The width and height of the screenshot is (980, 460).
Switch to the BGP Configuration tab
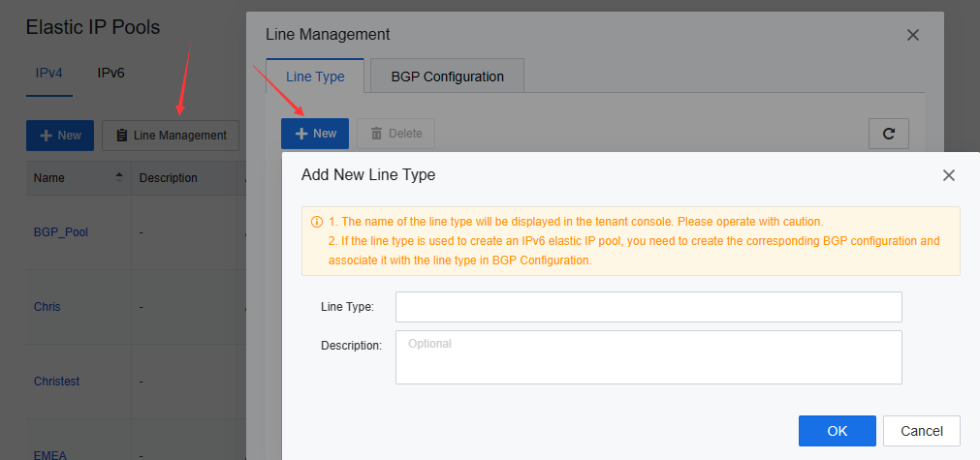(447, 77)
